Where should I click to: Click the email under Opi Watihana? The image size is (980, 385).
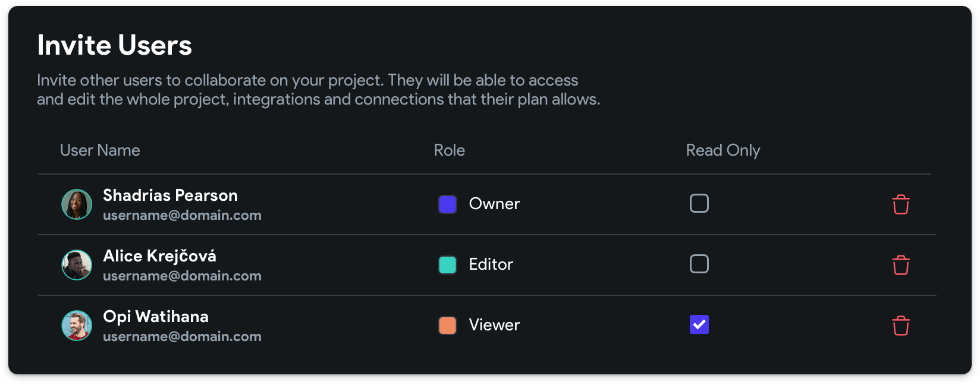pos(182,336)
